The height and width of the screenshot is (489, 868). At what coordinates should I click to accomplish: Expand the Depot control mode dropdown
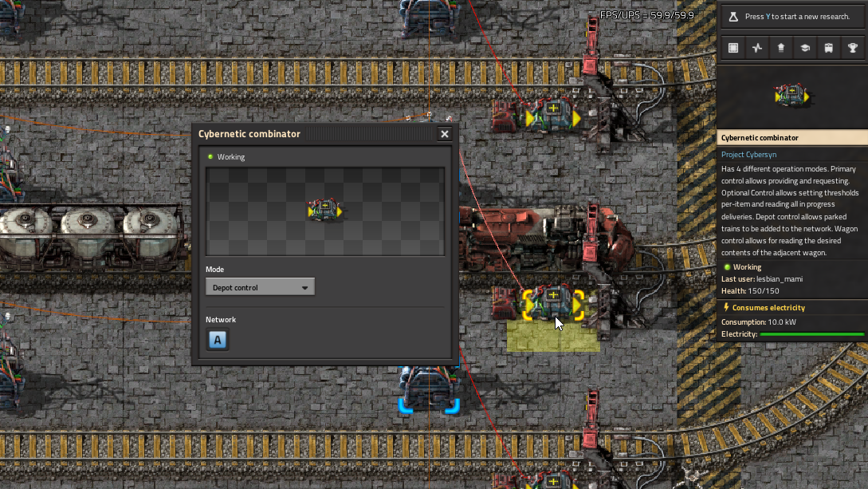(260, 287)
